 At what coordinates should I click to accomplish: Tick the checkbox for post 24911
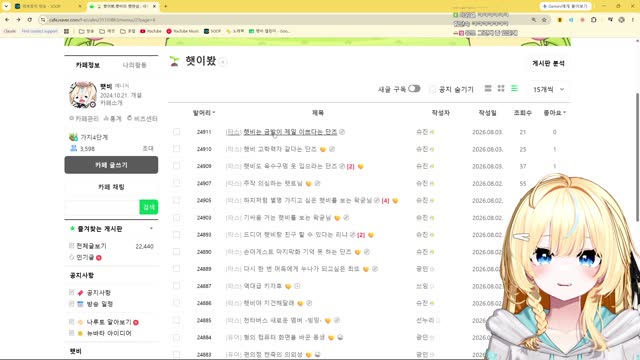(176, 132)
